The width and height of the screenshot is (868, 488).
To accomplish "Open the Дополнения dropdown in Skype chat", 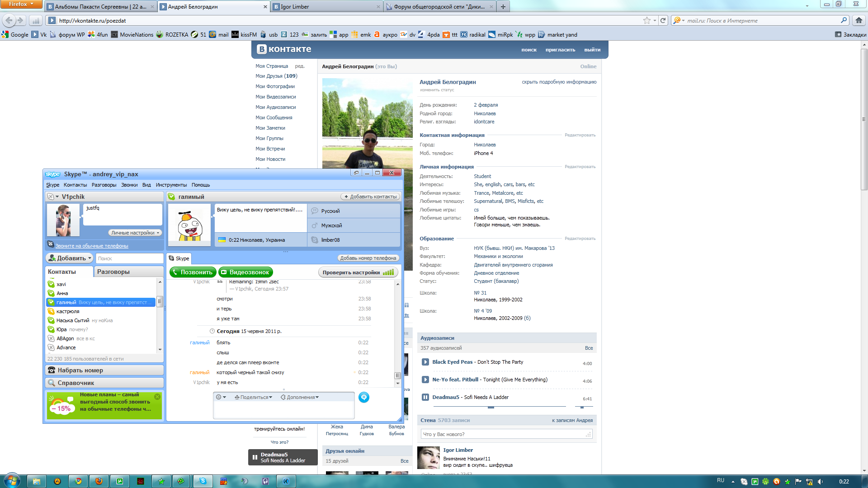I will [300, 397].
